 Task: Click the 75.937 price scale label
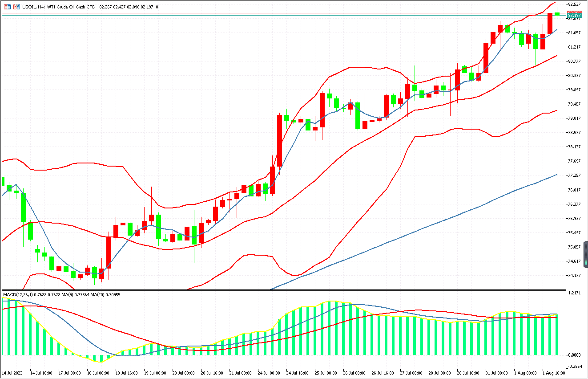coord(573,218)
